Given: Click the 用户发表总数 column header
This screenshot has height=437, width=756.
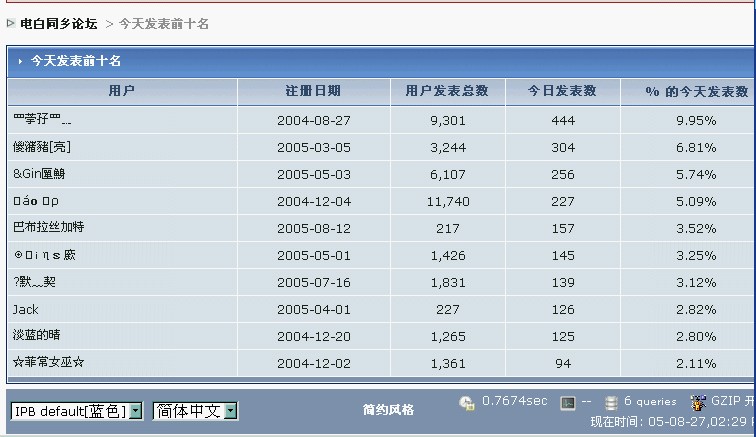Looking at the screenshot, I should (x=447, y=91).
